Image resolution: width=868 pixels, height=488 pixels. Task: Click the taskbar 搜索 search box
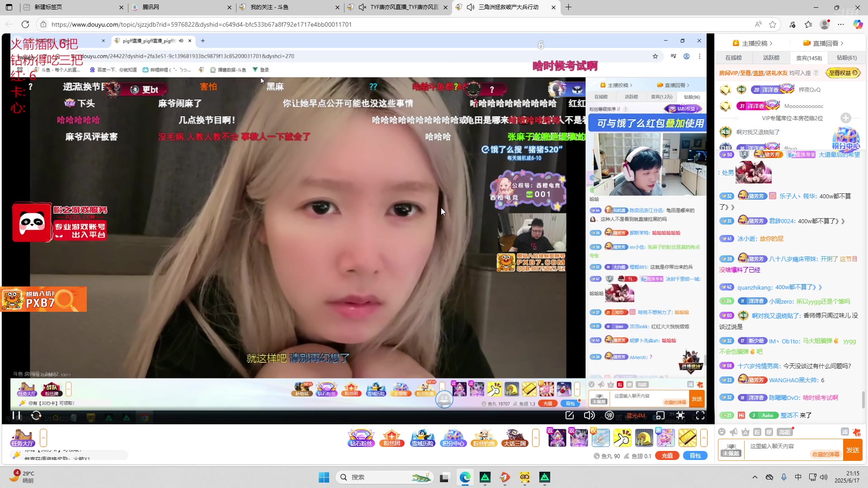[384, 477]
